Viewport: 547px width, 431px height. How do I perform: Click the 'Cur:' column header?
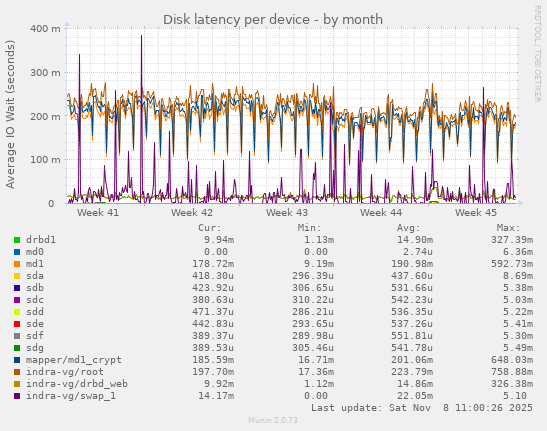210,228
